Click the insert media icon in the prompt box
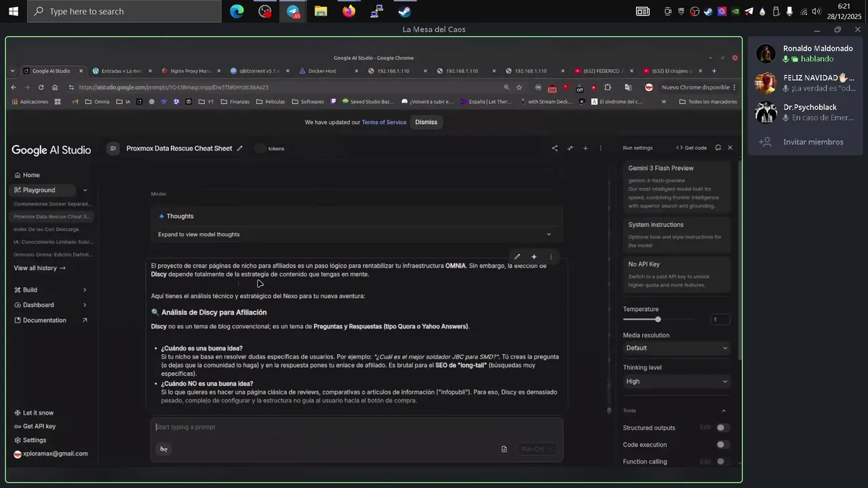The image size is (868, 488). tap(504, 449)
